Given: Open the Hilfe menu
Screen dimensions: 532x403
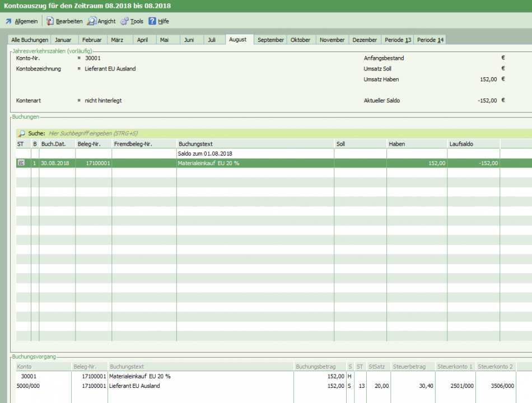Looking at the screenshot, I should click(x=163, y=21).
